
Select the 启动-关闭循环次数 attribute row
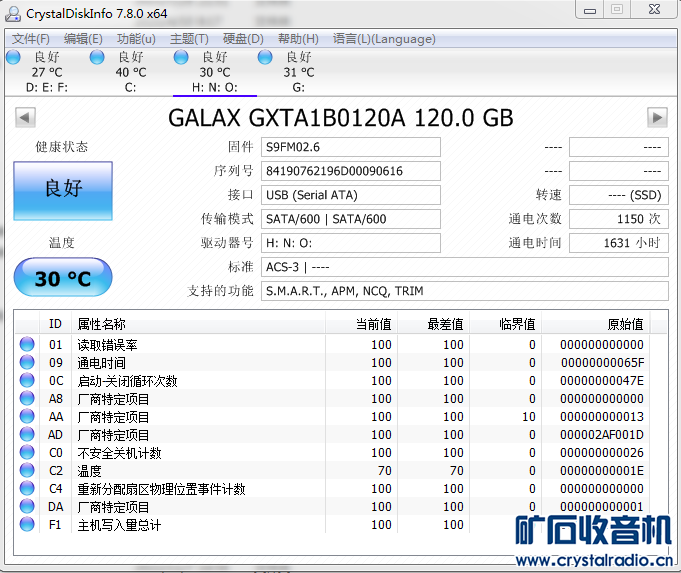click(x=333, y=381)
